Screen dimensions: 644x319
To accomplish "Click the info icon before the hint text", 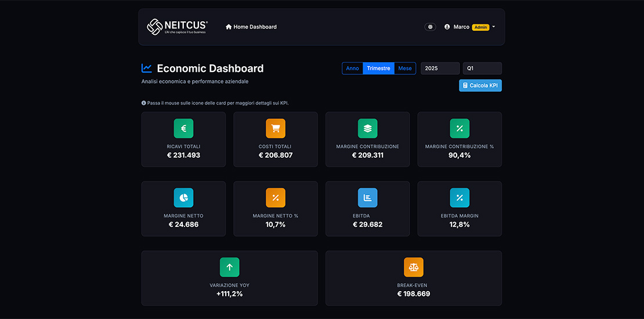I will (x=144, y=103).
